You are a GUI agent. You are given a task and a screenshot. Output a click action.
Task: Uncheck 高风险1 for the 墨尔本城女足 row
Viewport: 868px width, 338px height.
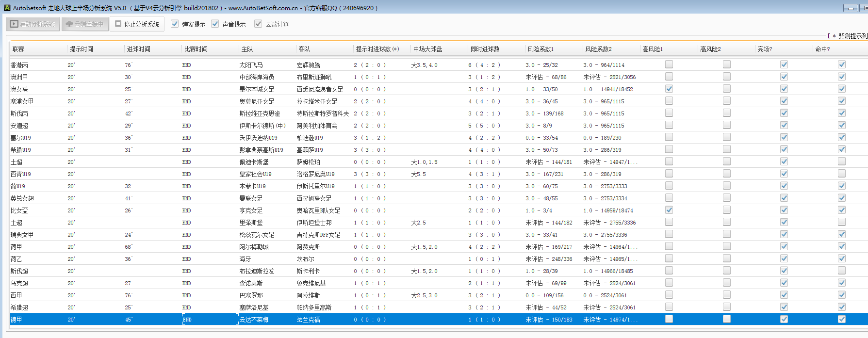(x=669, y=89)
